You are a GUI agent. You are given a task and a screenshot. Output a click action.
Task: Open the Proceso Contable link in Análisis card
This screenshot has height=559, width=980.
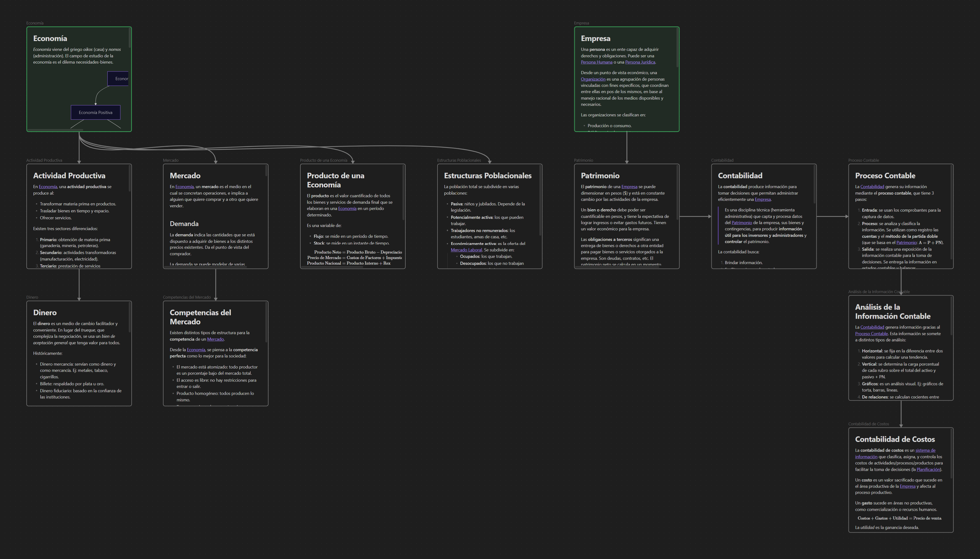tap(871, 334)
